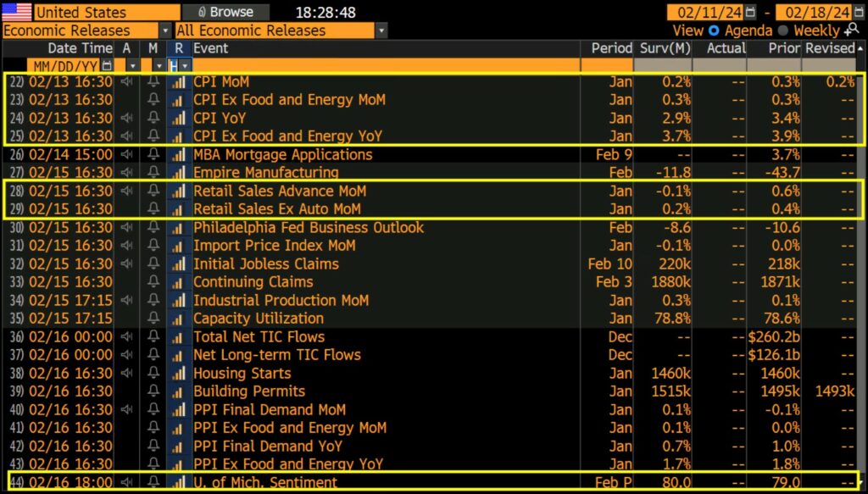Click the bell icon for Housing Starts
Screen dimensions: 868x494
[153, 374]
